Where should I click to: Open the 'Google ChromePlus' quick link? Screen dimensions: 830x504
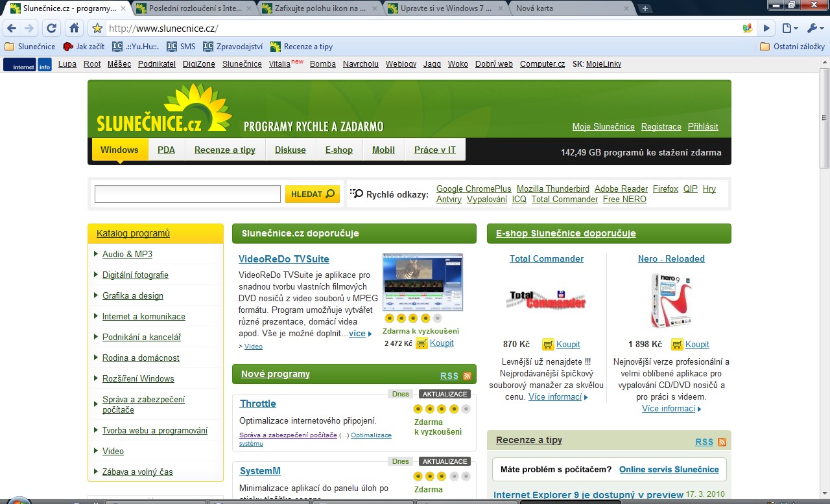[474, 189]
